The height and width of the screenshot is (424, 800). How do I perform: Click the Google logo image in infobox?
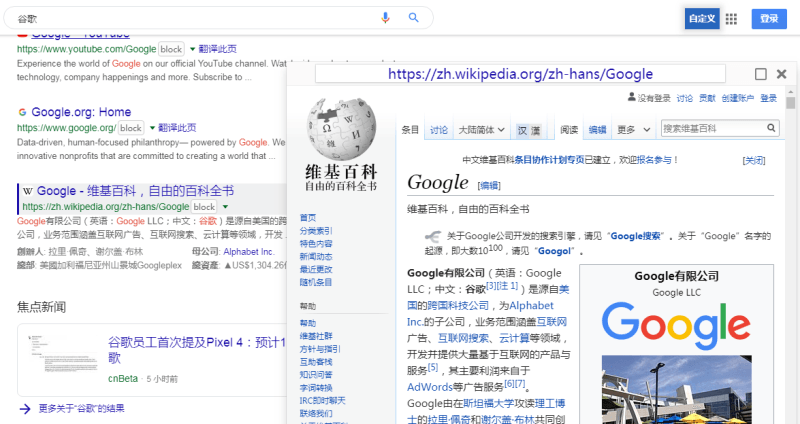[676, 325]
